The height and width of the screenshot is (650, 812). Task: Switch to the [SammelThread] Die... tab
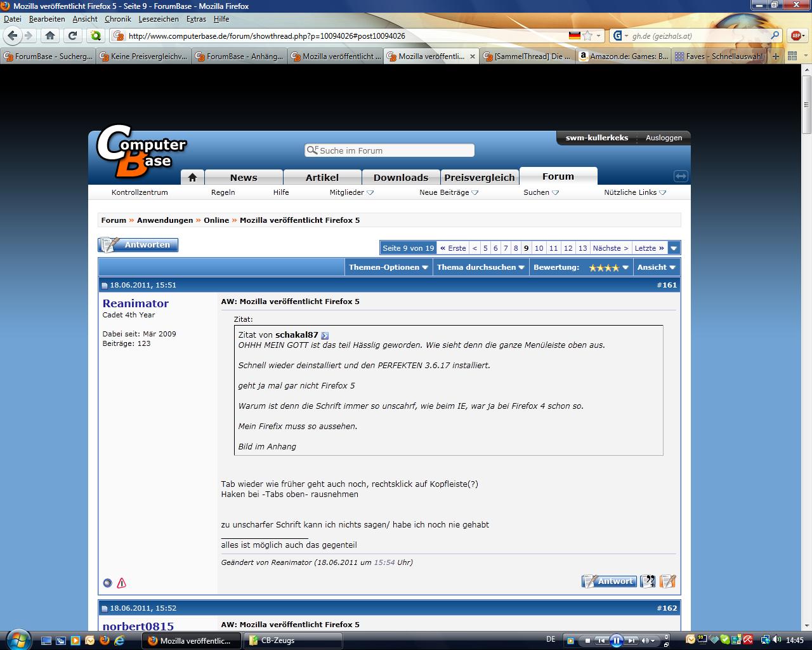[528, 56]
